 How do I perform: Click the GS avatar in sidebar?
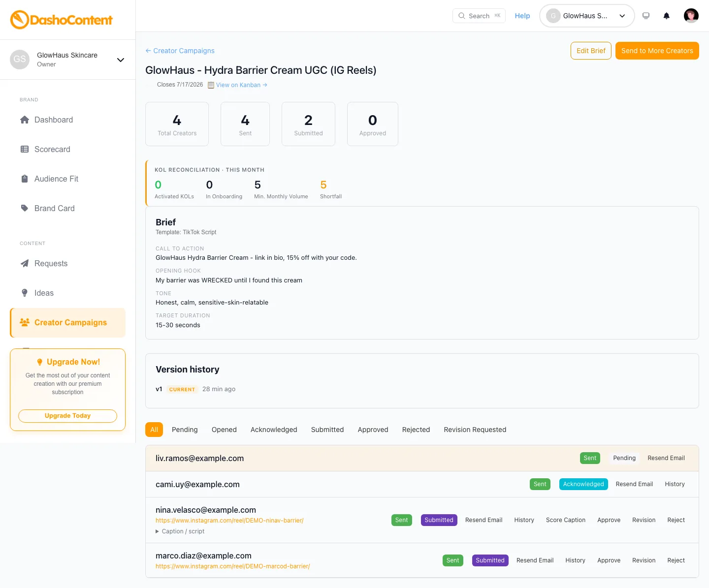20,60
